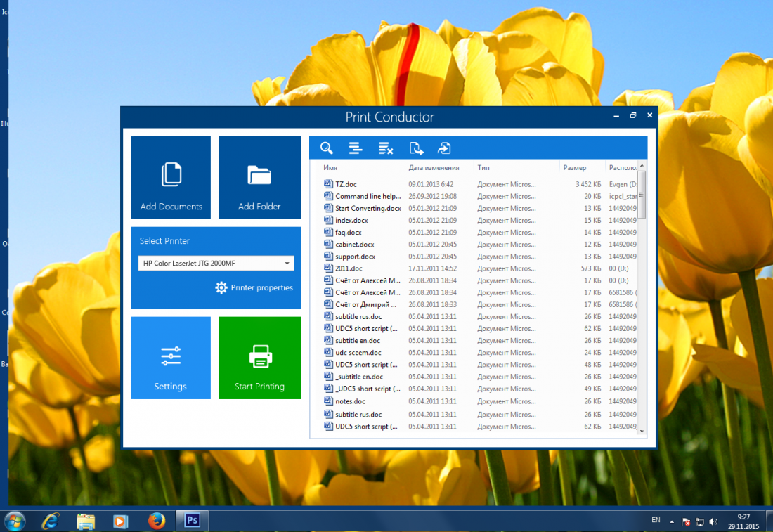
Task: Open Windows Explorer from the taskbar
Action: [86, 521]
